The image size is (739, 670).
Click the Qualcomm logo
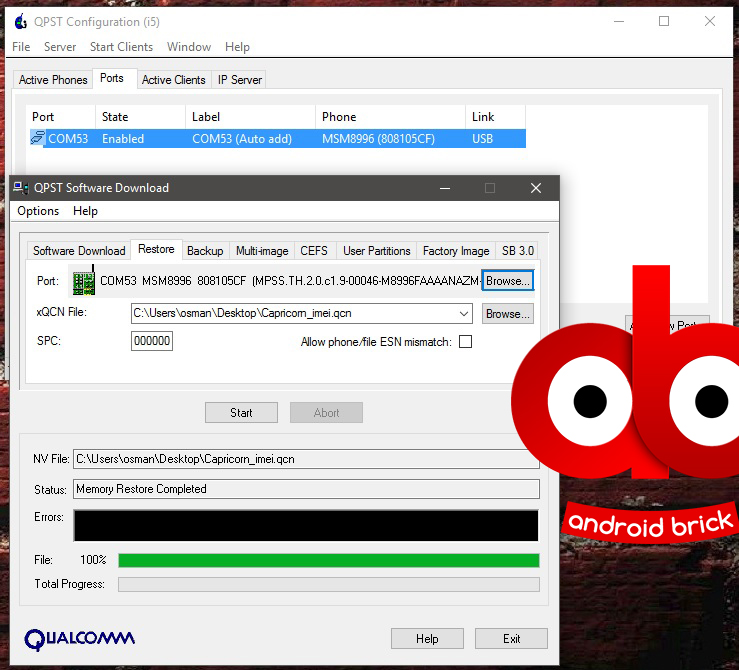(80, 638)
